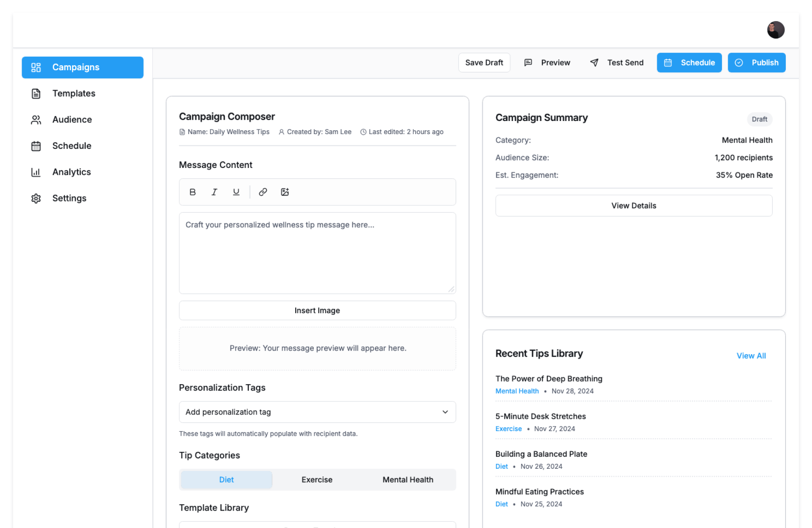Screen dimensions: 812x528
Task: Click View Details in Campaign Summary
Action: (633, 206)
